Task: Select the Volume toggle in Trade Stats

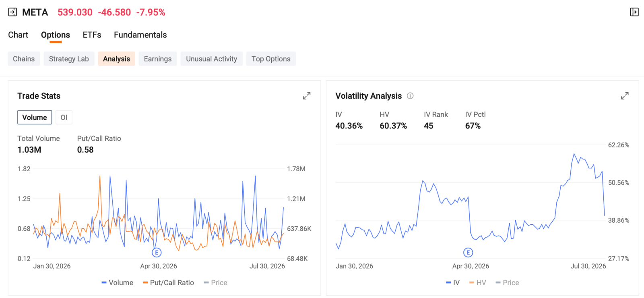Action: pyautogui.click(x=35, y=117)
